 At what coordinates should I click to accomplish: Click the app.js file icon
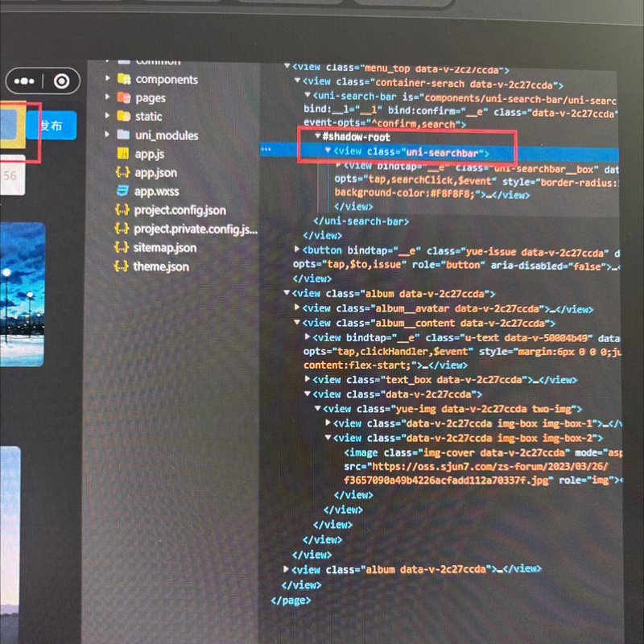pyautogui.click(x=123, y=154)
